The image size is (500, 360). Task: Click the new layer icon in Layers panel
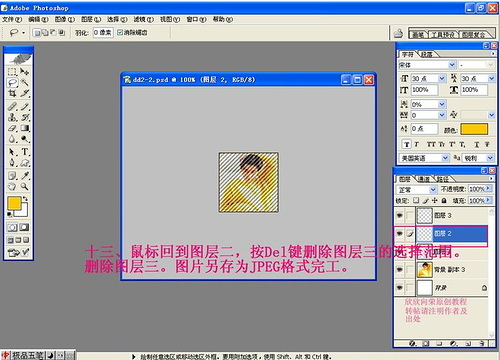468,343
